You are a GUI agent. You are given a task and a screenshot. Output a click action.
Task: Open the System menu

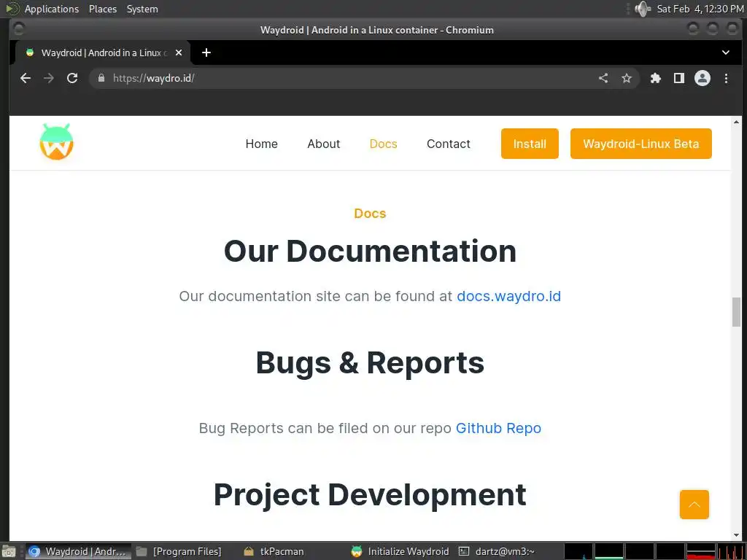point(142,9)
